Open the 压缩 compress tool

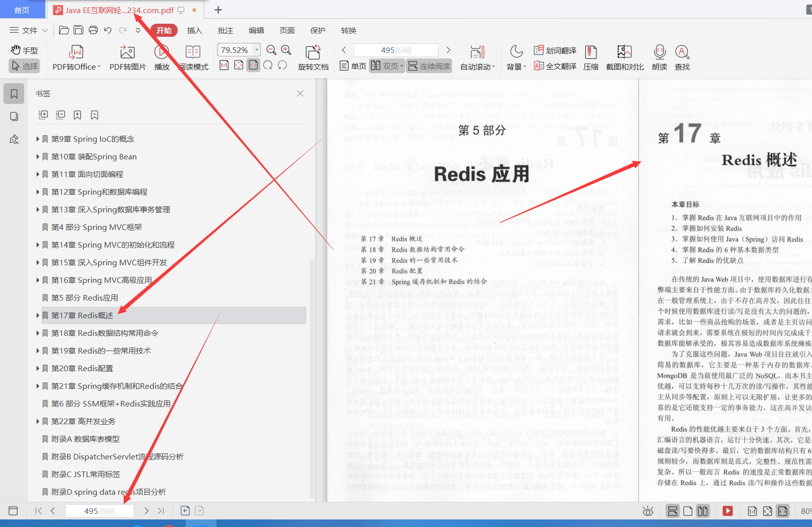(591, 58)
